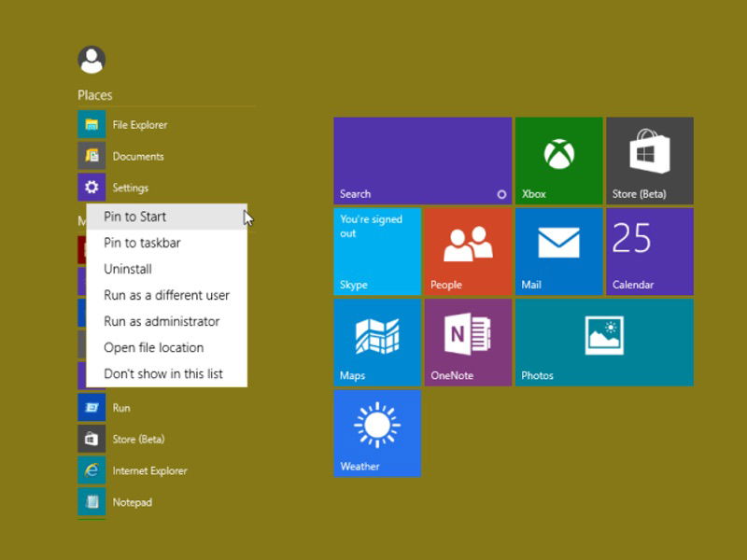747x560 pixels.
Task: Select Run as administrator
Action: click(167, 321)
